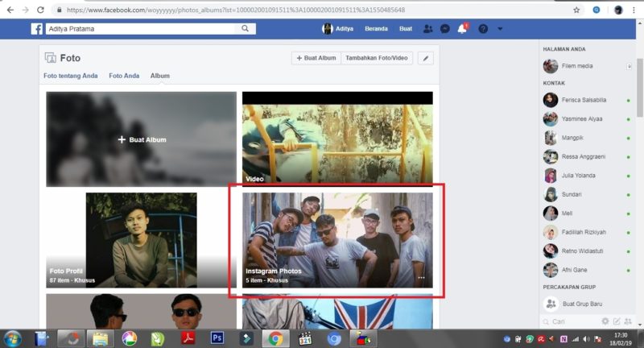The width and height of the screenshot is (644, 348).
Task: Open Photoshop from the taskbar
Action: pyautogui.click(x=217, y=338)
